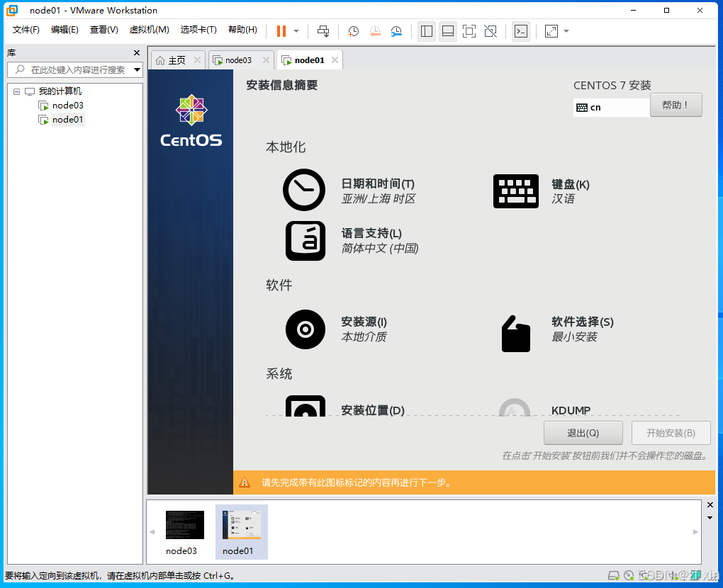Image resolution: width=723 pixels, height=588 pixels.
Task: Toggle the console view button
Action: (521, 31)
